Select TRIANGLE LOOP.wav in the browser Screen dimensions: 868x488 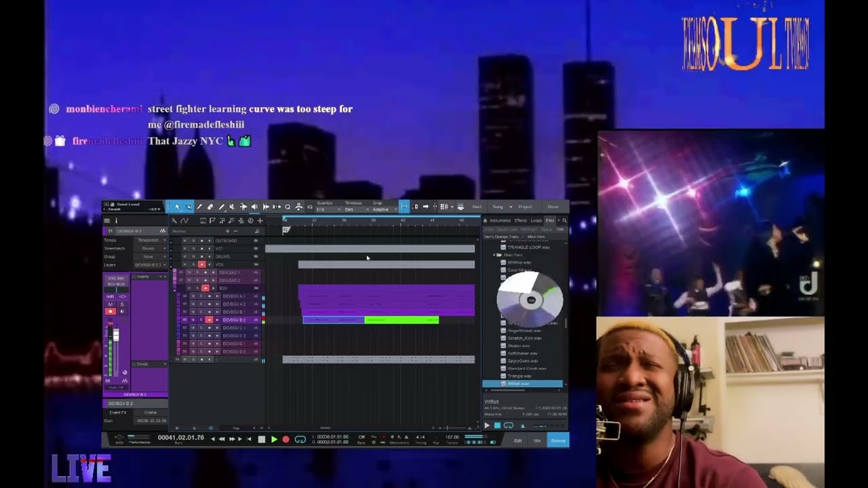528,247
